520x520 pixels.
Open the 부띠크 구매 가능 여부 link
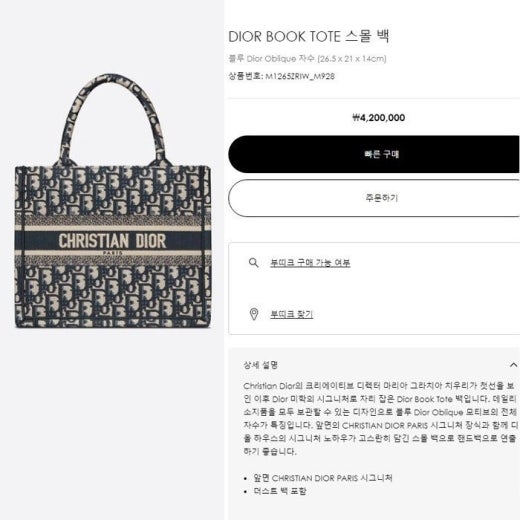click(x=310, y=263)
